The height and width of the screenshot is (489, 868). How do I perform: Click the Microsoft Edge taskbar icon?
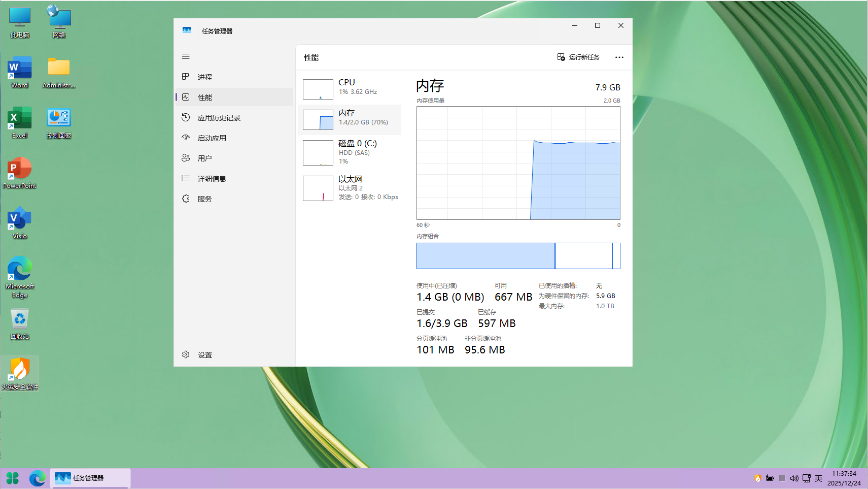tap(37, 478)
